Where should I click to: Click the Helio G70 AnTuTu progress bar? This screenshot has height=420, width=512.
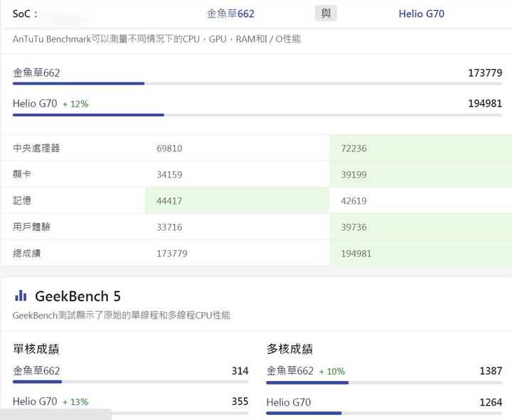pyautogui.click(x=257, y=115)
